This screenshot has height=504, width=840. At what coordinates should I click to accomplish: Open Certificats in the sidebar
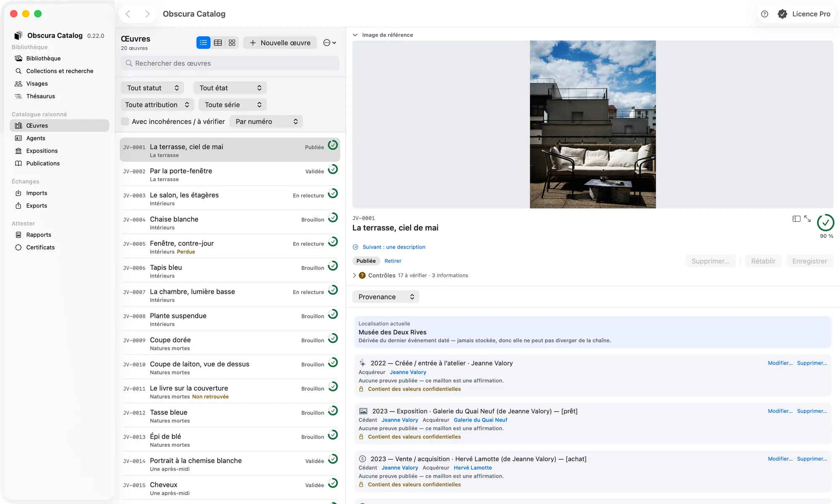tap(40, 247)
